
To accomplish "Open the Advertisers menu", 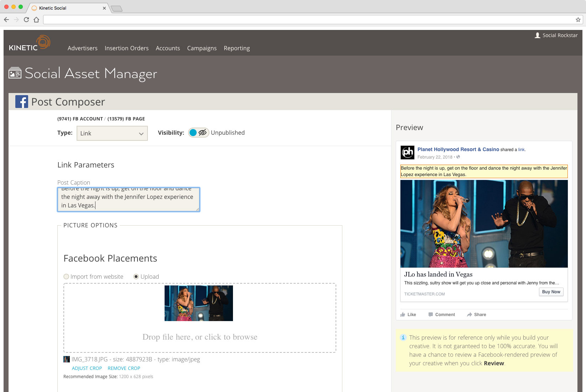I will click(x=83, y=48).
